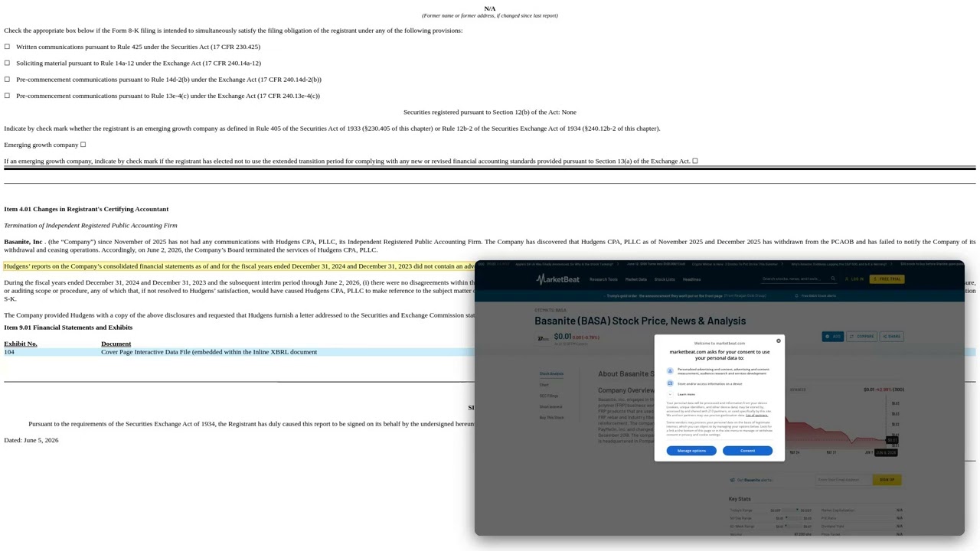Screen dimensions: 980x551
Task: Click the ADD button for BASA
Action: click(833, 336)
